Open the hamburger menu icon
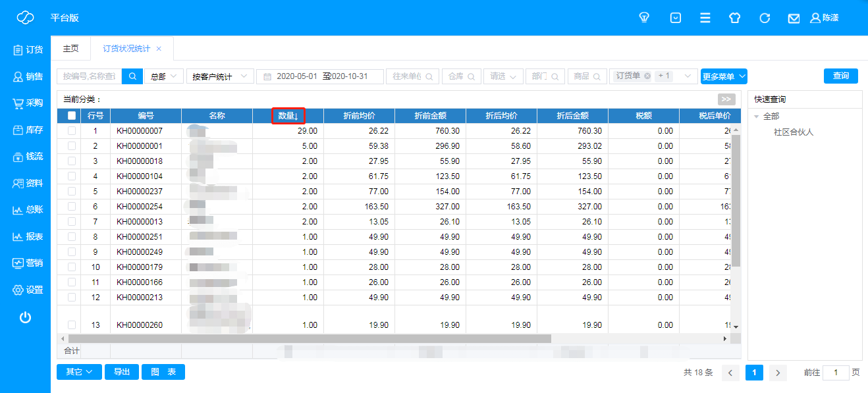Screen dimensions: 868x393 (705, 18)
